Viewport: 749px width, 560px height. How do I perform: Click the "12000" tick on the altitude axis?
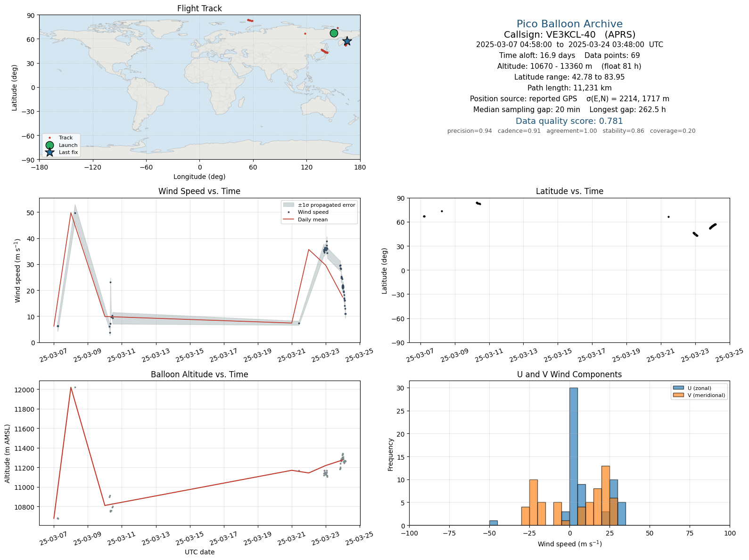point(25,390)
